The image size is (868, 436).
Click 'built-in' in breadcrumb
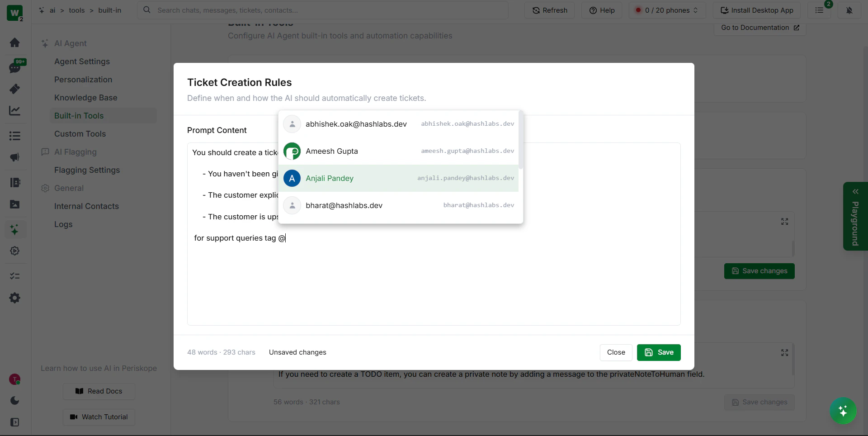point(110,10)
